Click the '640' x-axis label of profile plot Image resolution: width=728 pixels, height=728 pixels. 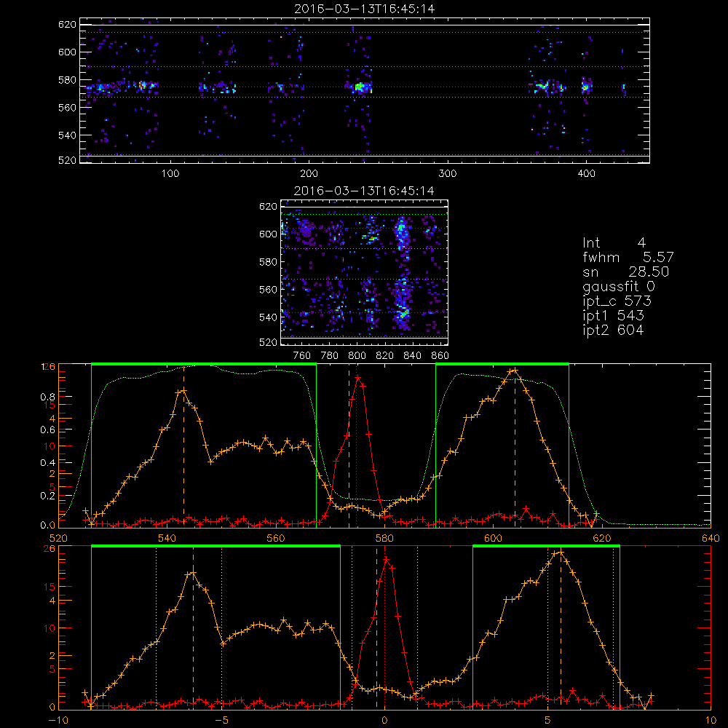tap(711, 539)
